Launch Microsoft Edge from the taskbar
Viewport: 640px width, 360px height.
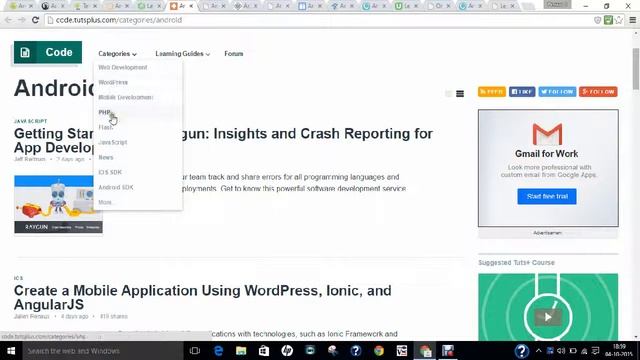click(x=218, y=351)
